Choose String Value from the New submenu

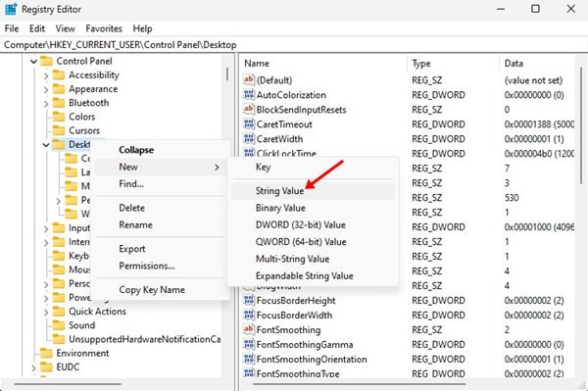pyautogui.click(x=313, y=191)
